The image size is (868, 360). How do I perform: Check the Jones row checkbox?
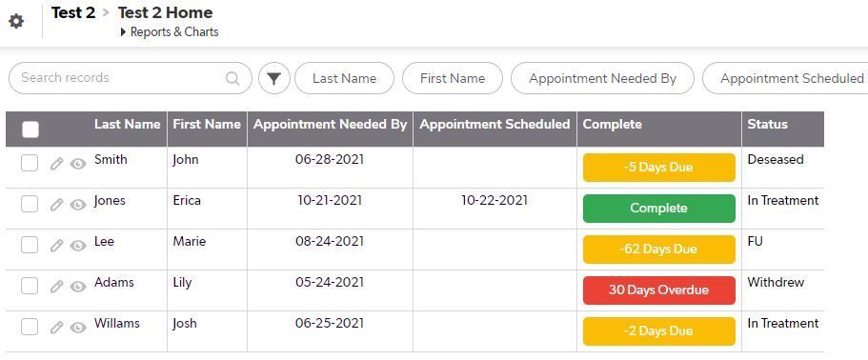30,204
